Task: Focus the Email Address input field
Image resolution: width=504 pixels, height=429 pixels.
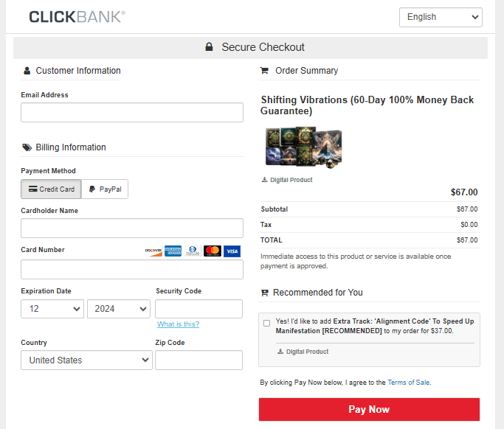Action: pyautogui.click(x=132, y=112)
